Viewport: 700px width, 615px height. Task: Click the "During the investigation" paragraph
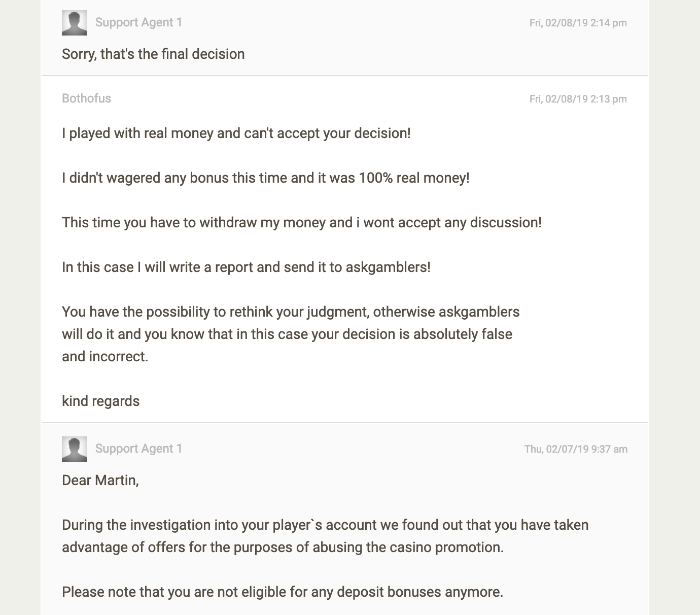tap(325, 536)
